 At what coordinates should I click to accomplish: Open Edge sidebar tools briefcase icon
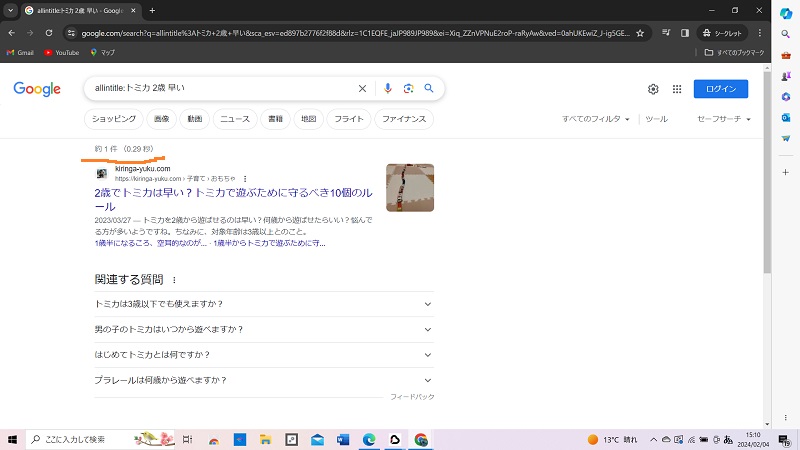pyautogui.click(x=786, y=55)
